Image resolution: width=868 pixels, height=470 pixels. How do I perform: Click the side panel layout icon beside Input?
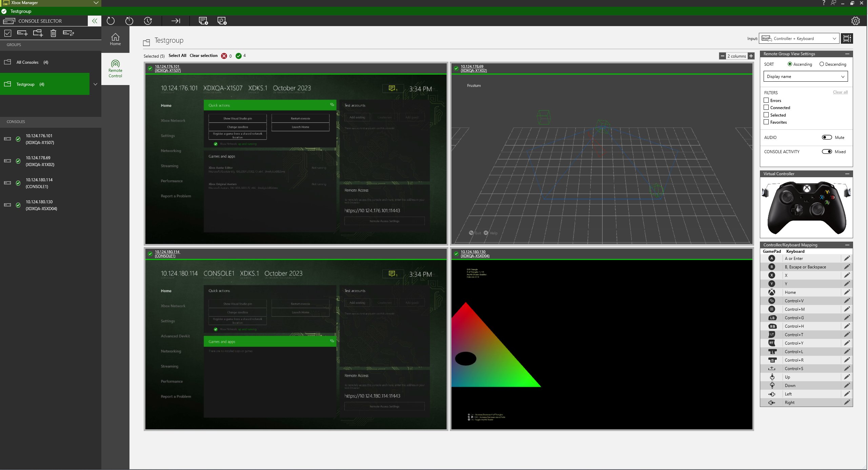(x=847, y=39)
